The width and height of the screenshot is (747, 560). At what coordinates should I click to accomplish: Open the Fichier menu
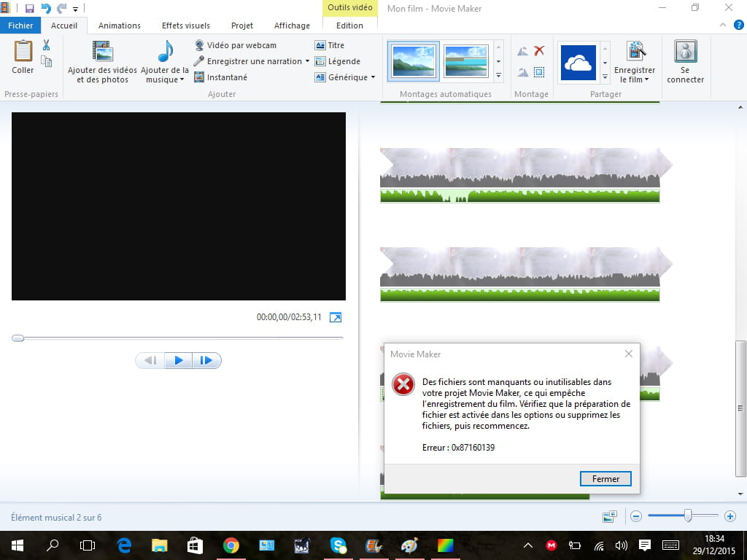(20, 26)
